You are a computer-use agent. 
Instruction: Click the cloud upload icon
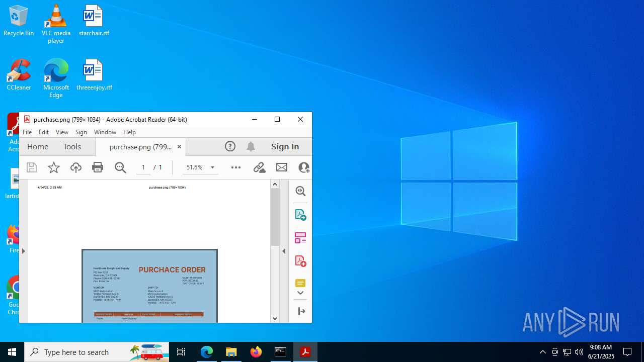tap(75, 167)
